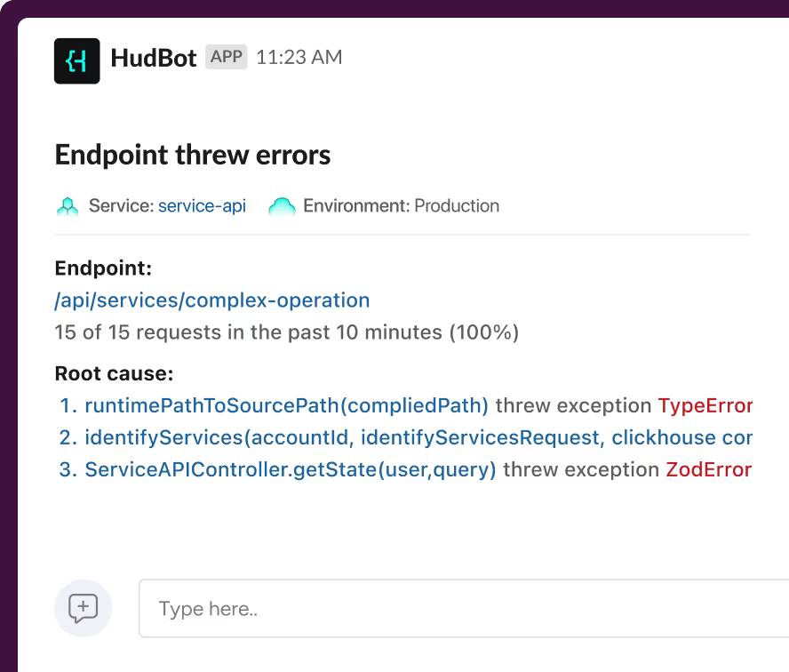The image size is (789, 672).
Task: Open the /api/services/complex-operation endpoint link
Action: [x=211, y=300]
